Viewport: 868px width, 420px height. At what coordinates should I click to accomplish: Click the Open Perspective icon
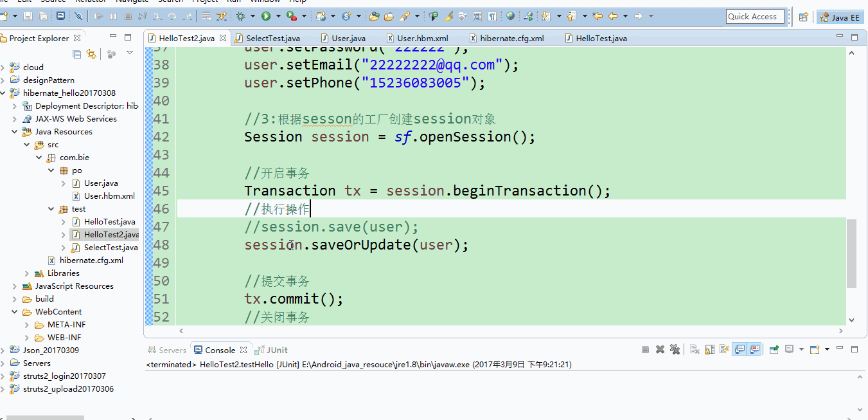pyautogui.click(x=803, y=17)
